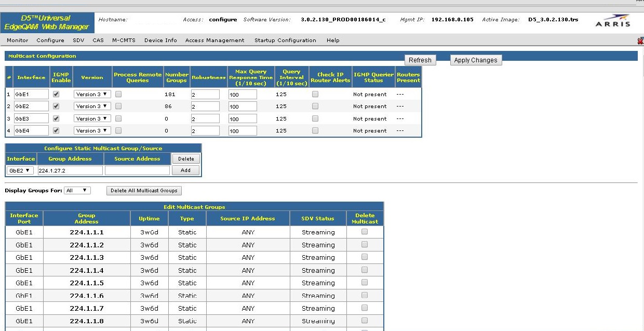
Task: Check Delete Multicast for group 224.1.1.3
Action: point(365,257)
